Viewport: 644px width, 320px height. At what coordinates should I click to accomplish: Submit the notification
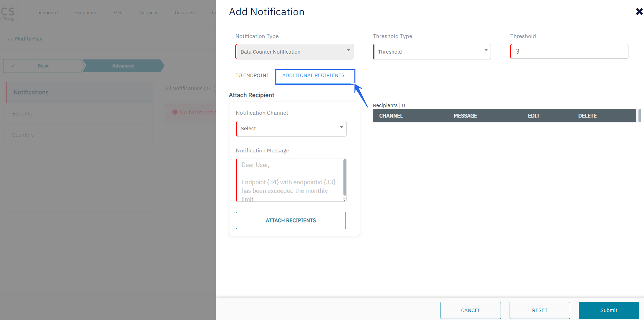tap(609, 310)
